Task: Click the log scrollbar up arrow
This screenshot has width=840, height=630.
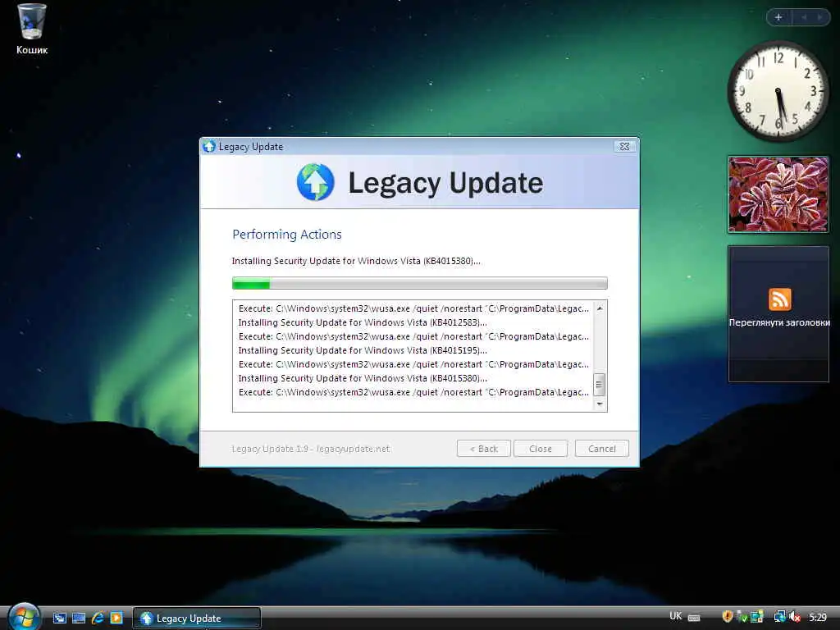Action: click(x=600, y=308)
